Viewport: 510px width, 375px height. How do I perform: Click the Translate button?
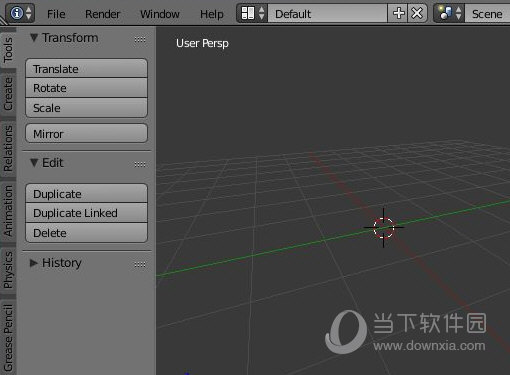(86, 68)
